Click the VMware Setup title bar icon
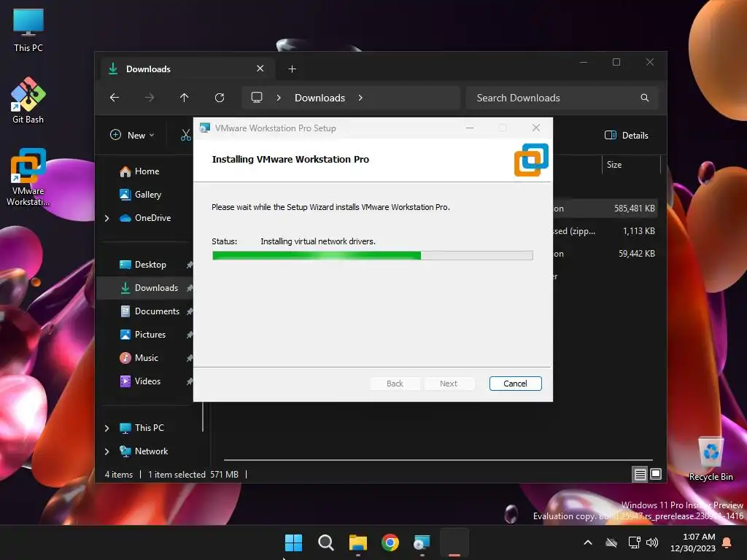Viewport: 747px width, 560px height. [205, 128]
